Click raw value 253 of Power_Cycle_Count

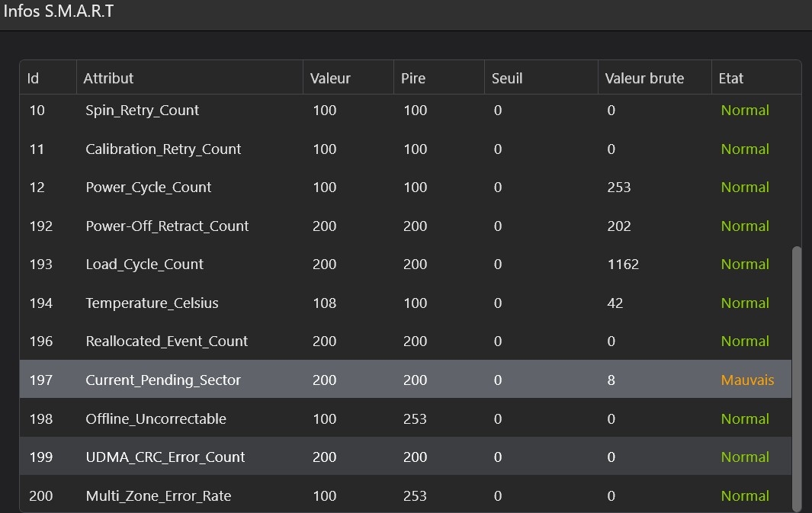[619, 188]
